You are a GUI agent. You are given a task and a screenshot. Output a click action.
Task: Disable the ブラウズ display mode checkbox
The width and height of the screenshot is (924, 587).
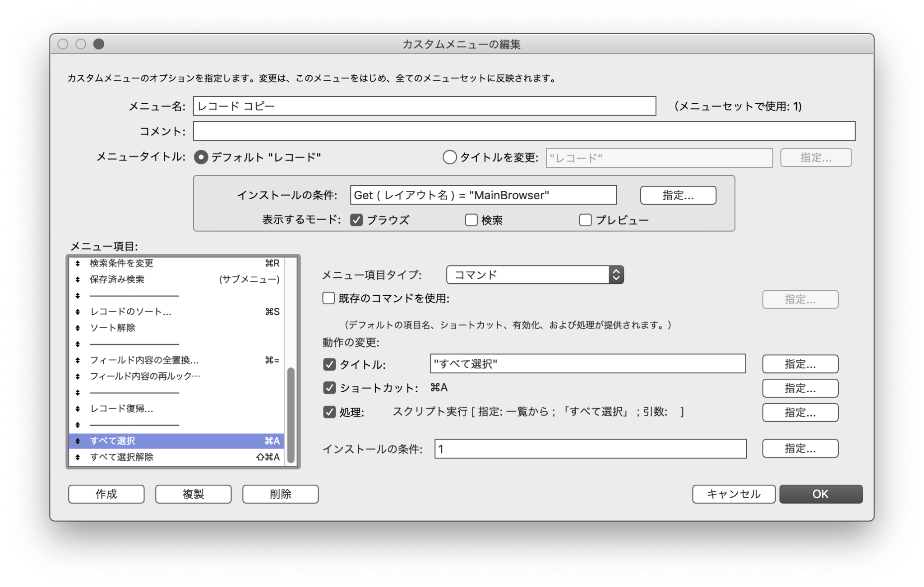tap(357, 220)
